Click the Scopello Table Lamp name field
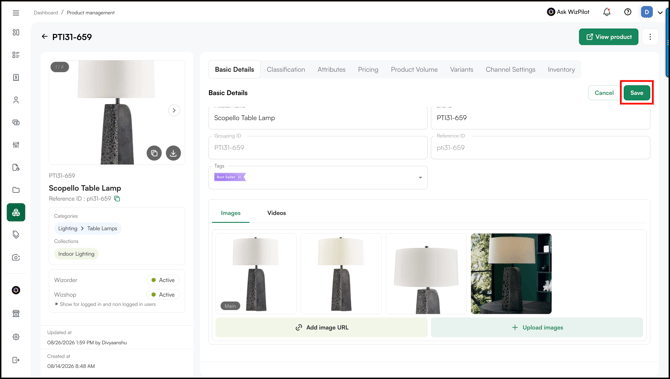 click(317, 118)
